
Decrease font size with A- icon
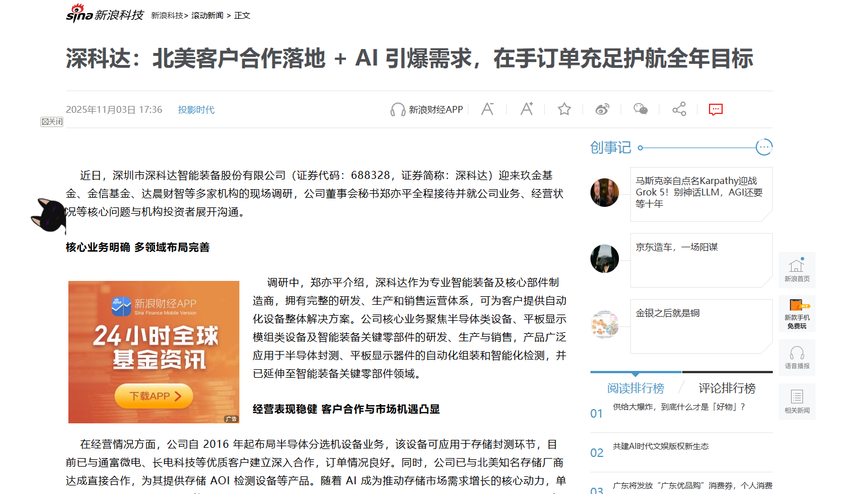tap(487, 109)
